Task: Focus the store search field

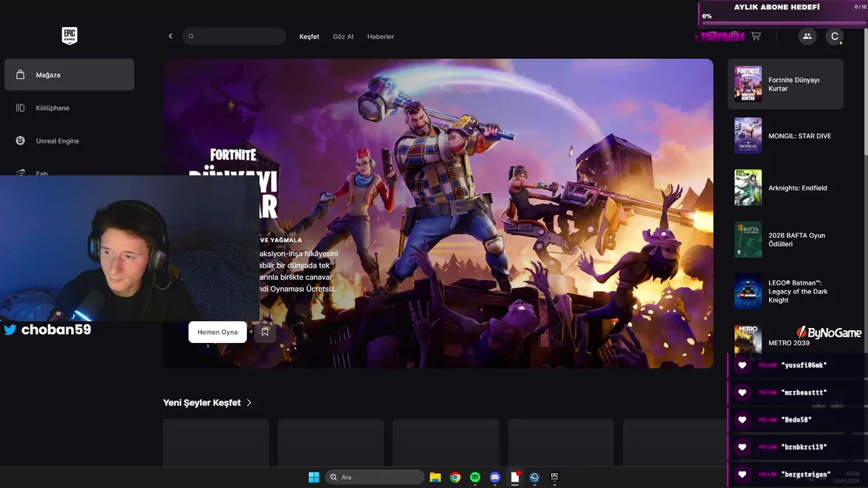Action: [x=234, y=37]
